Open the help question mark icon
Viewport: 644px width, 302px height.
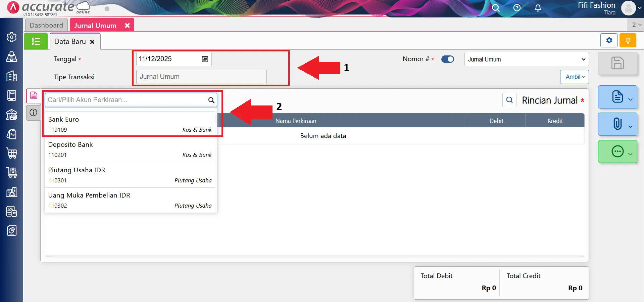pyautogui.click(x=517, y=8)
